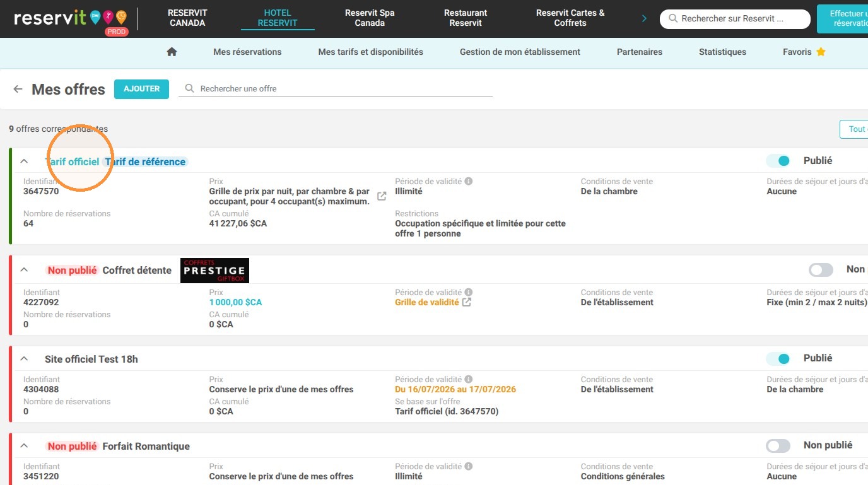The height and width of the screenshot is (485, 868).
Task: Select identifier 3647570
Action: point(41,191)
